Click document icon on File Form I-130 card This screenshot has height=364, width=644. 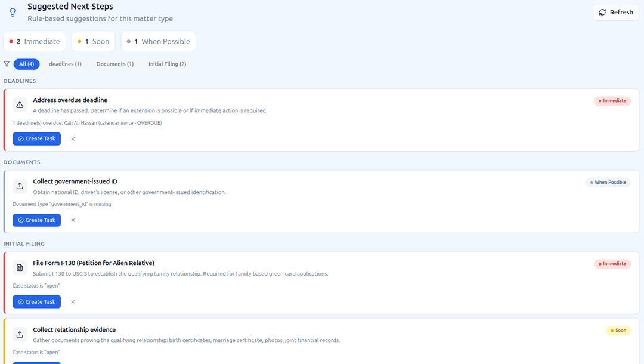20,268
